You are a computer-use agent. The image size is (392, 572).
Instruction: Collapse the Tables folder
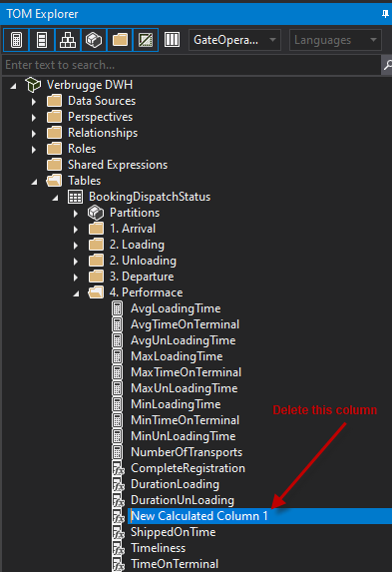click(x=34, y=182)
